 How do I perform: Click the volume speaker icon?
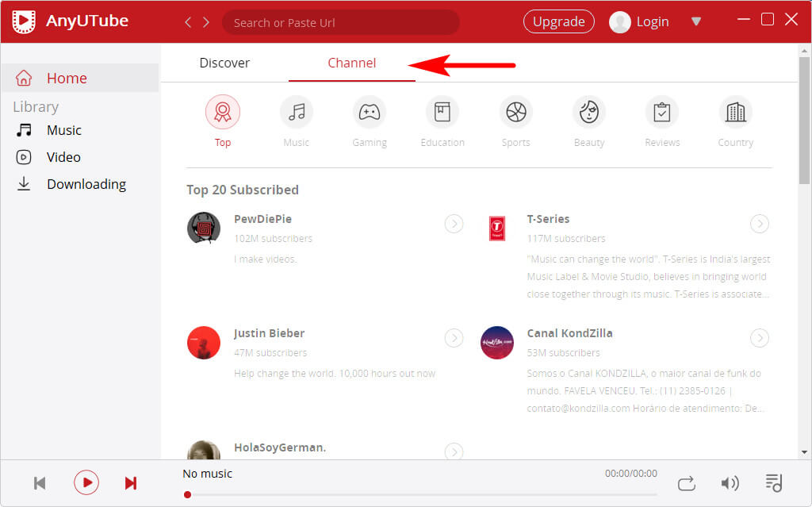click(x=730, y=483)
